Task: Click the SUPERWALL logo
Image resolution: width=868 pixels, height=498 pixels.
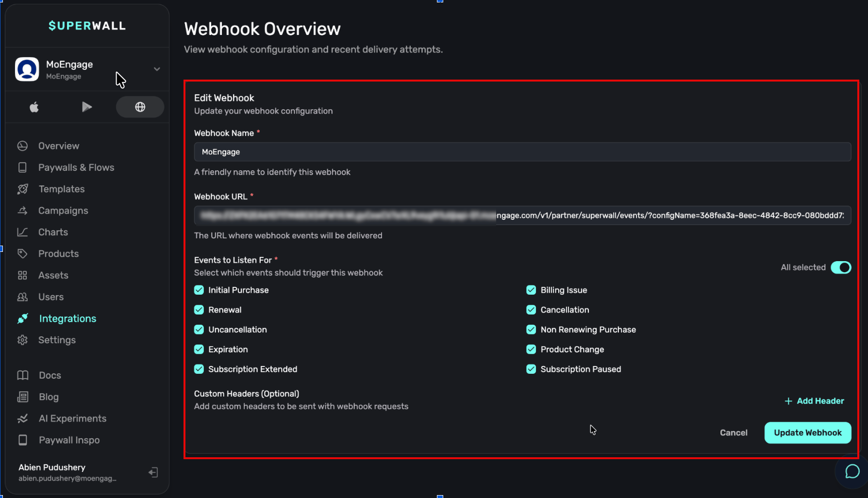Action: tap(87, 26)
